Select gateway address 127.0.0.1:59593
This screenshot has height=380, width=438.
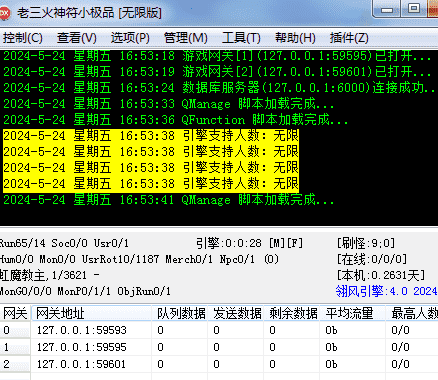(x=82, y=330)
